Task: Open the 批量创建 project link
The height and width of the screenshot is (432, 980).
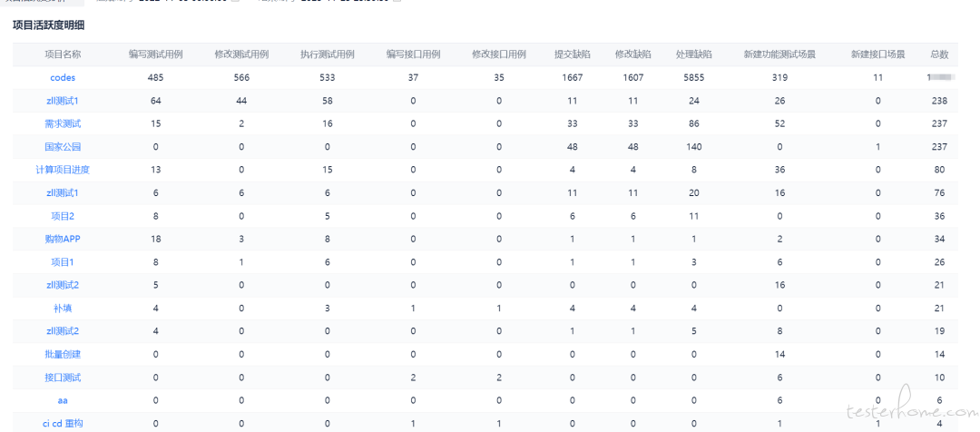Action: tap(63, 355)
